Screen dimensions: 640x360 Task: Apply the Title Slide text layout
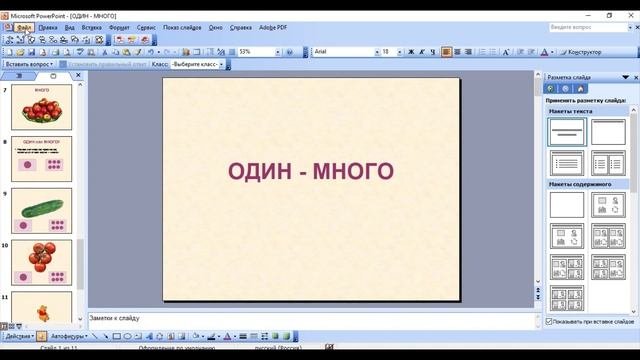point(567,132)
